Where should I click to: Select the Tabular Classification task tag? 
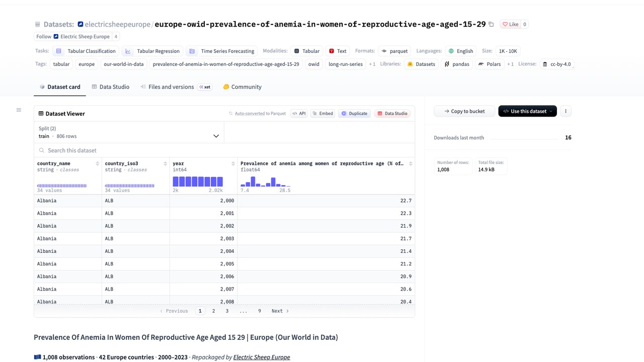tap(86, 51)
